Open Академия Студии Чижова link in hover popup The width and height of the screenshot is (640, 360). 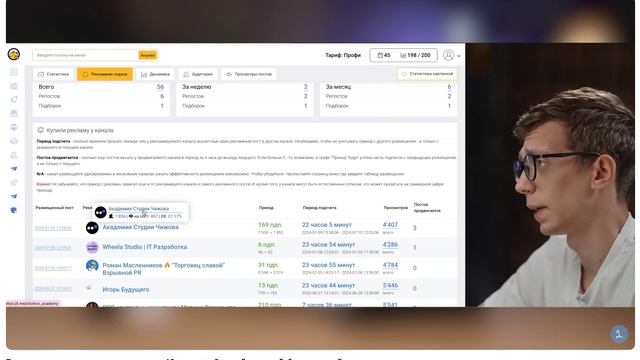138,209
